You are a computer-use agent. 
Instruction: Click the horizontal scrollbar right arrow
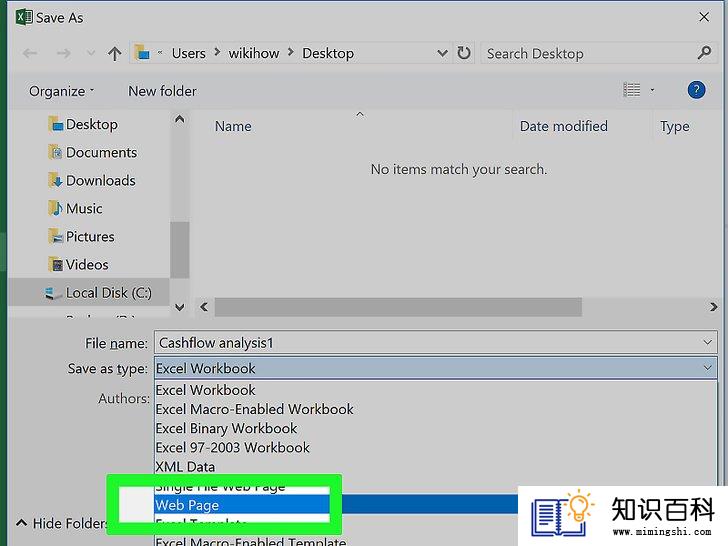[x=714, y=307]
